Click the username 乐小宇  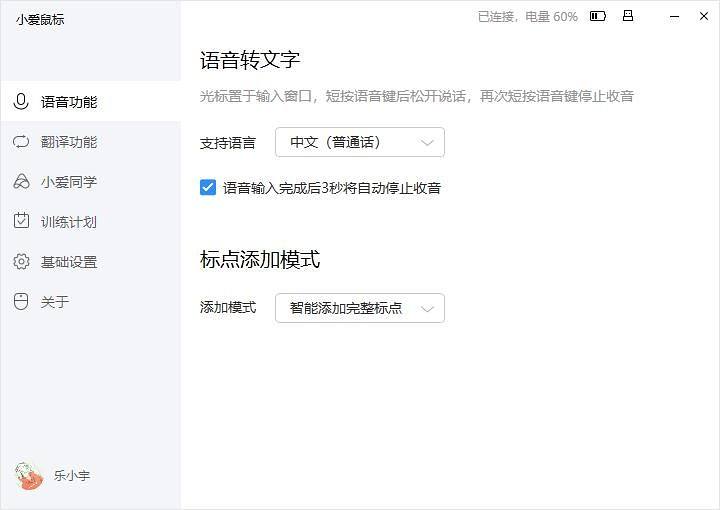[72, 476]
